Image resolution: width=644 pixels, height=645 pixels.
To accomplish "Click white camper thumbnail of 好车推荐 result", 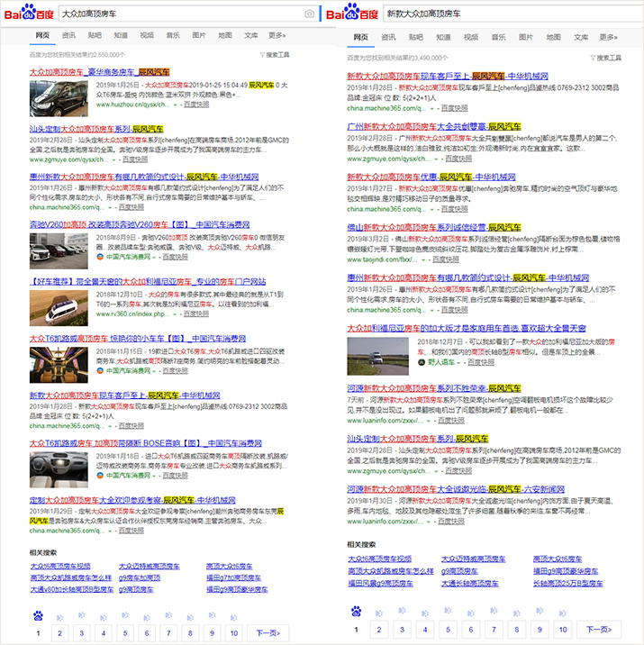I will pyautogui.click(x=59, y=308).
